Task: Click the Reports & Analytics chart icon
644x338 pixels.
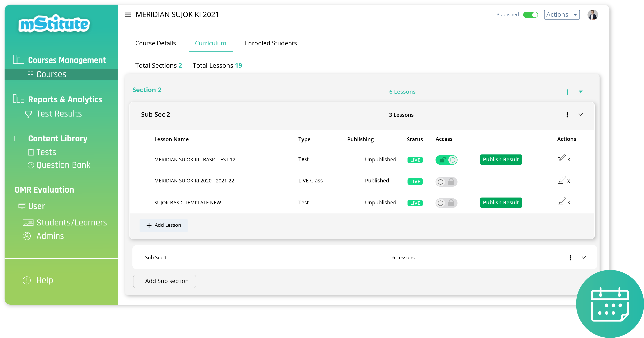Action: coord(19,99)
